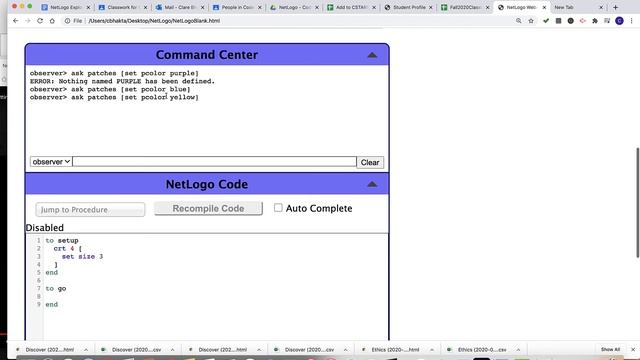The width and height of the screenshot is (640, 360).
Task: Close the New Tab tab
Action: click(601, 7)
